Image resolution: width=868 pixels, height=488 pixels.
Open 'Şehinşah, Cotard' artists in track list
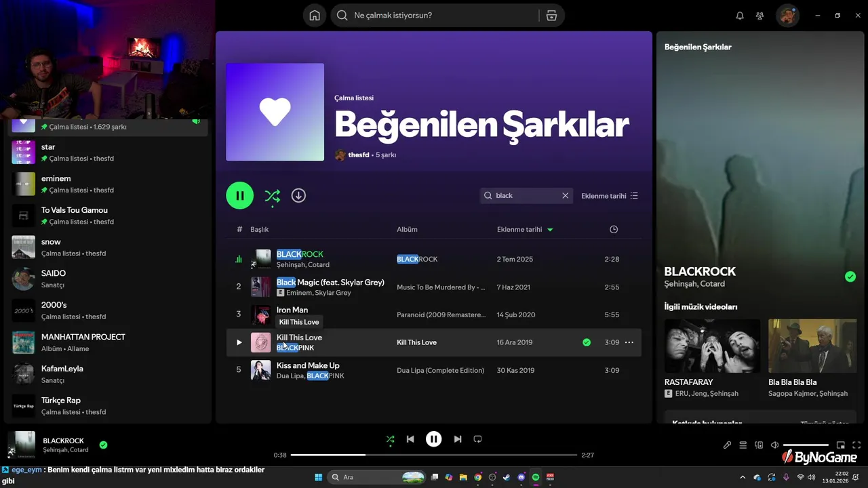[303, 265]
